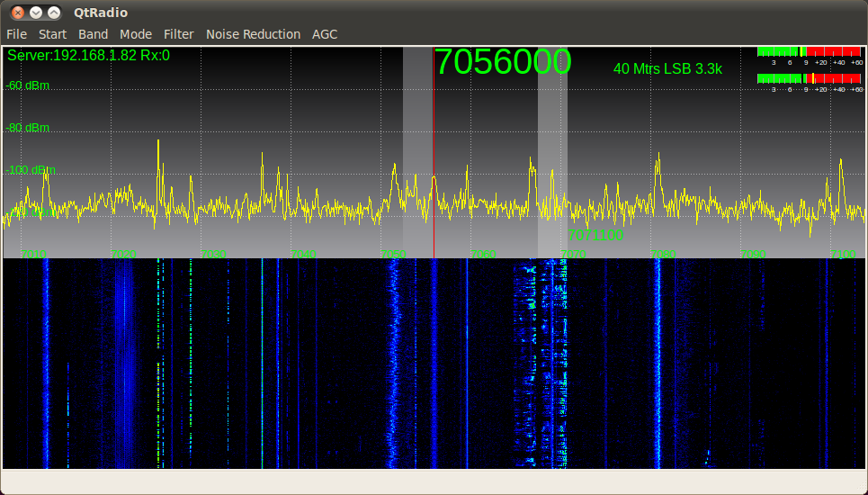Close the QtRadio window

point(17,13)
